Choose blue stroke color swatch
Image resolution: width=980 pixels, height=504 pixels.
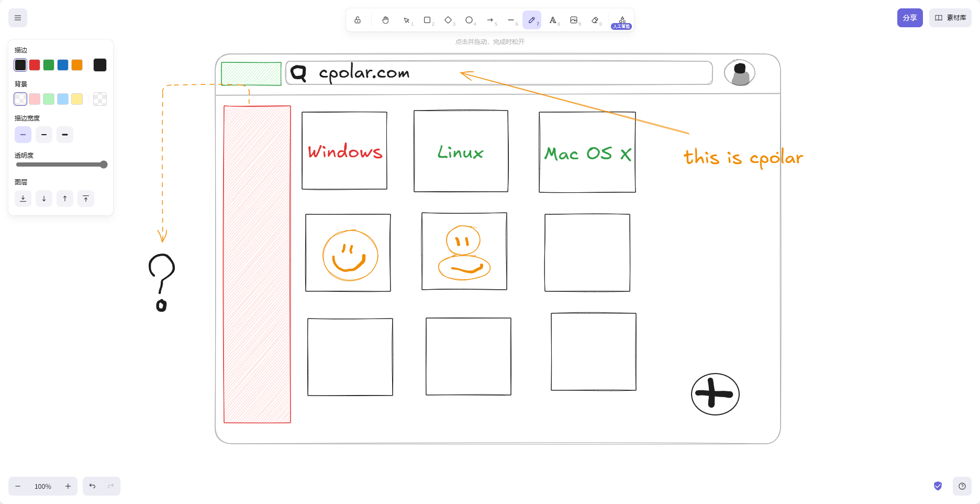[63, 65]
